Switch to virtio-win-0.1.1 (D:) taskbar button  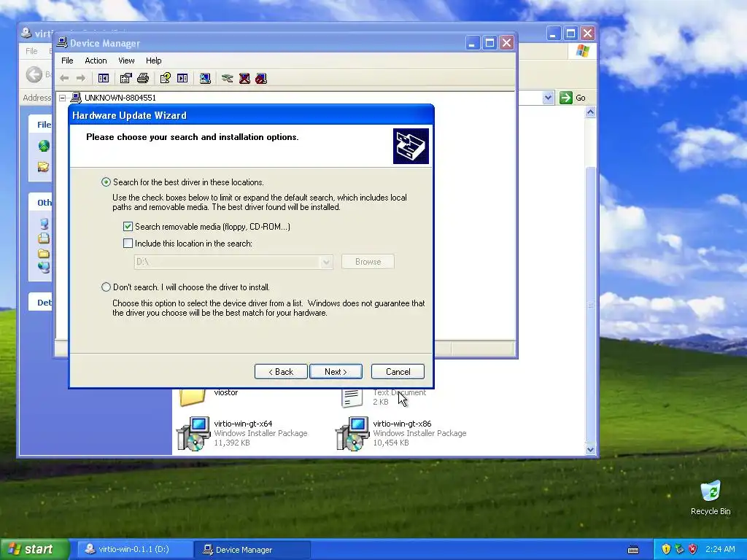[133, 549]
